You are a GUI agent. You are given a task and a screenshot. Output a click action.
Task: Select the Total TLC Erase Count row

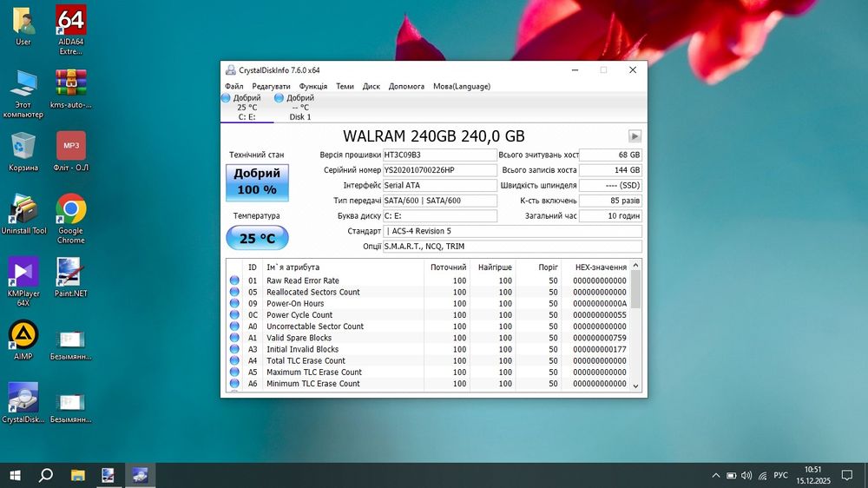(x=428, y=360)
